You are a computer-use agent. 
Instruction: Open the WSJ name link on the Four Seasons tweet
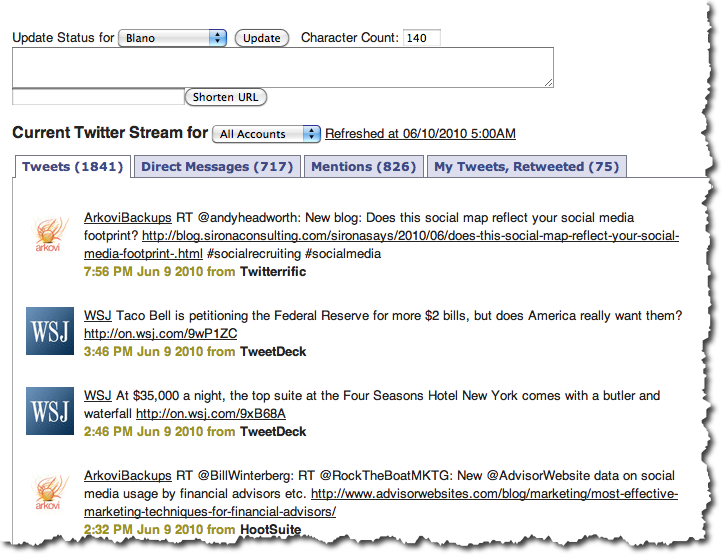point(98,396)
